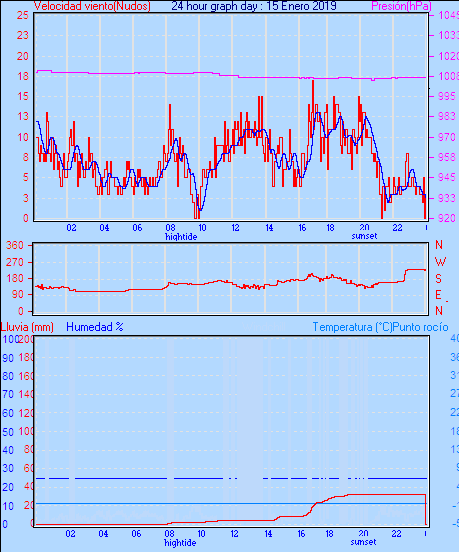Click the humidity axis value 90
The image size is (459, 552).
pos(8,358)
